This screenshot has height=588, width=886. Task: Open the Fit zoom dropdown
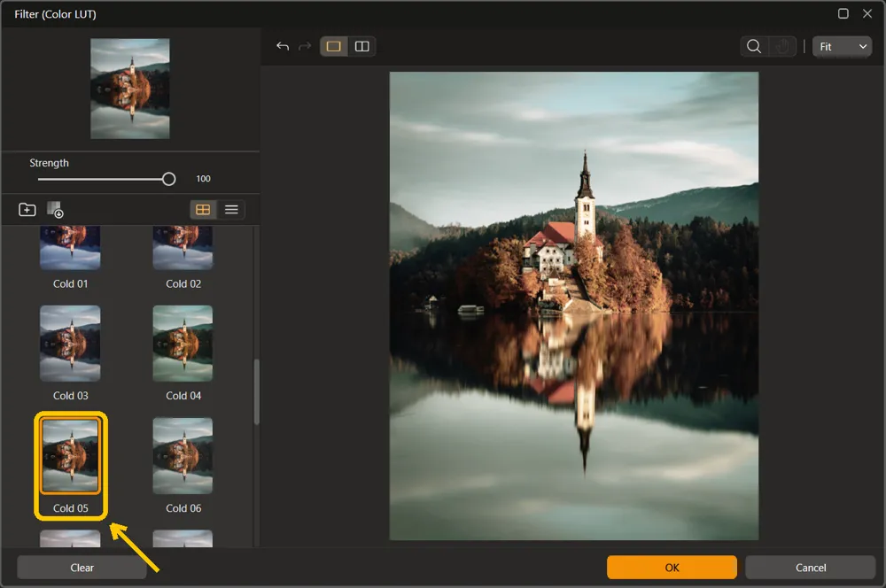click(x=842, y=46)
